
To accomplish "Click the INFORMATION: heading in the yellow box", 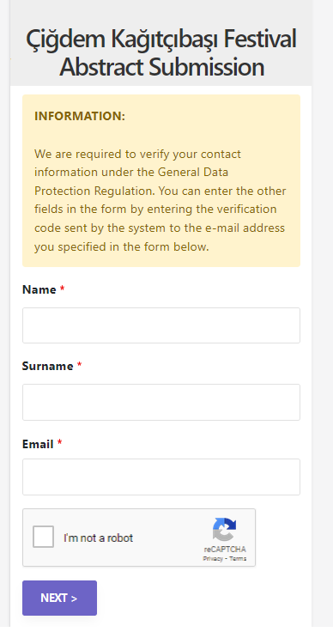I will 80,116.
